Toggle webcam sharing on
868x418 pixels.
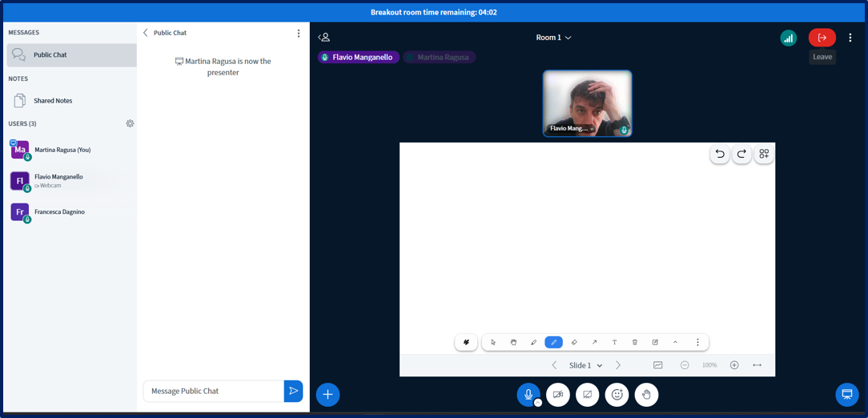pyautogui.click(x=558, y=394)
